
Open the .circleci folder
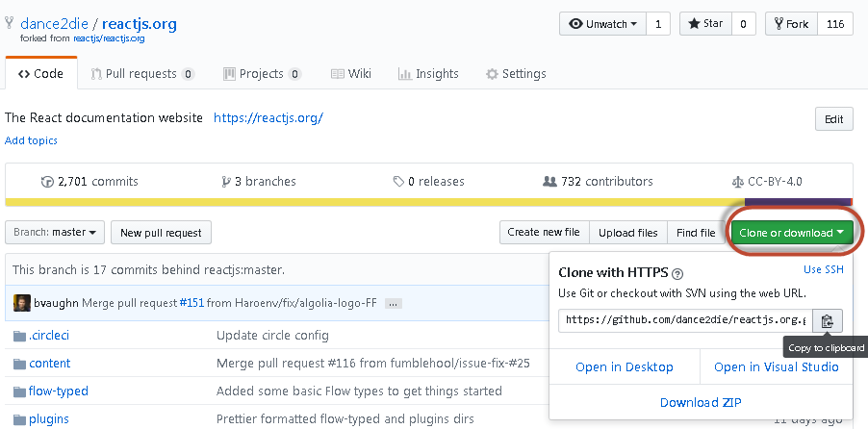point(48,335)
